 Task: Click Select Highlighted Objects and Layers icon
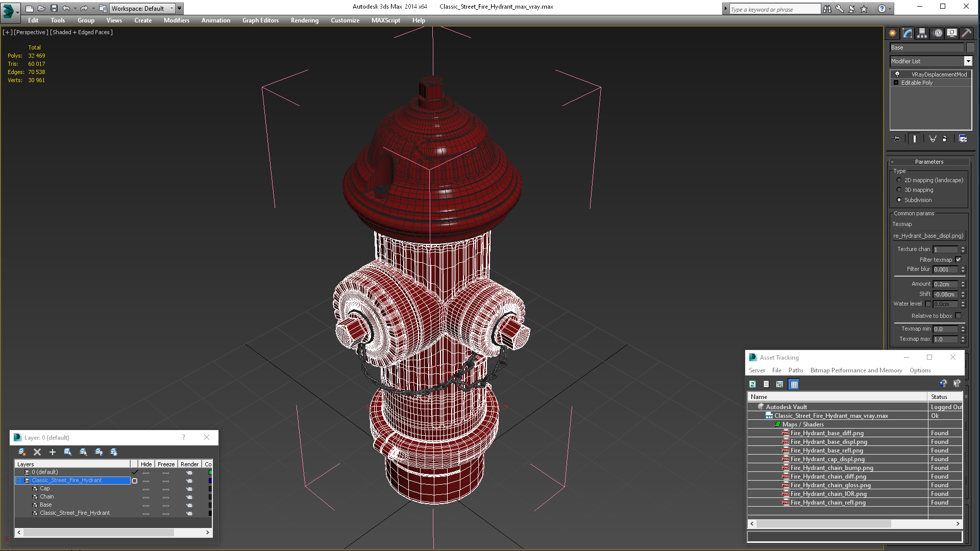coord(68,452)
